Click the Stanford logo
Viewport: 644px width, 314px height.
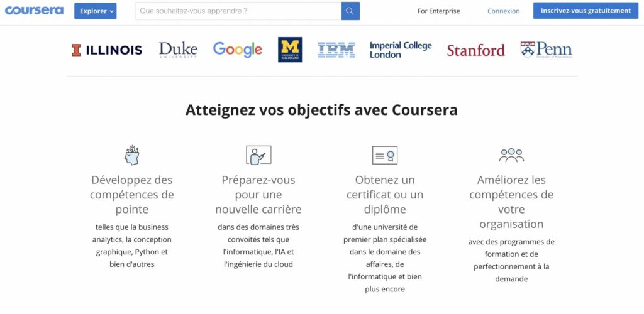click(x=475, y=50)
